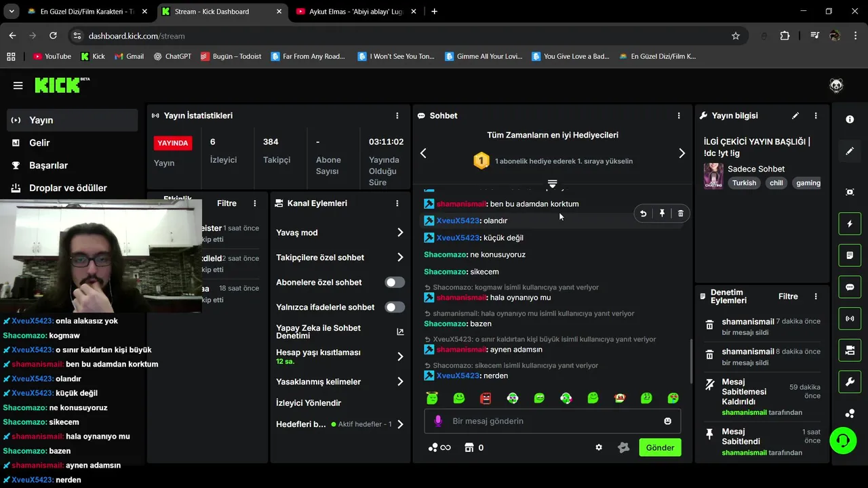Toggle the lightning bolt panel icon
Viewport: 868px width, 488px height.
850,224
